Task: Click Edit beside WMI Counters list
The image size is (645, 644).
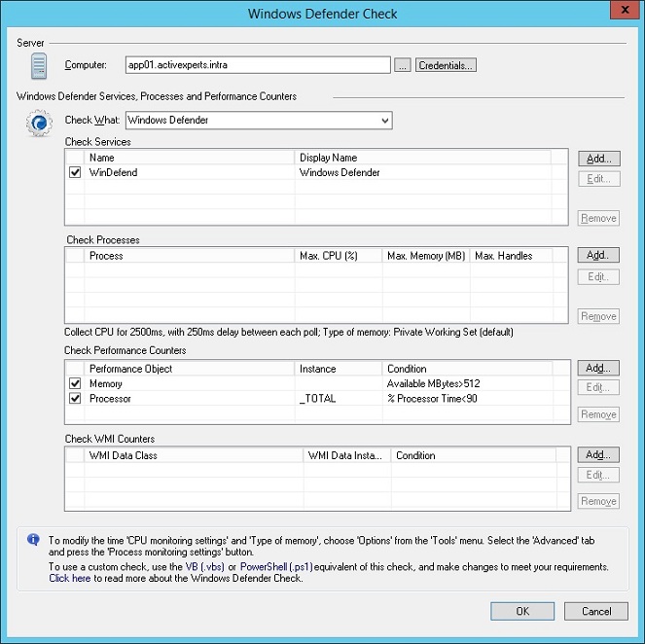Action: [598, 475]
